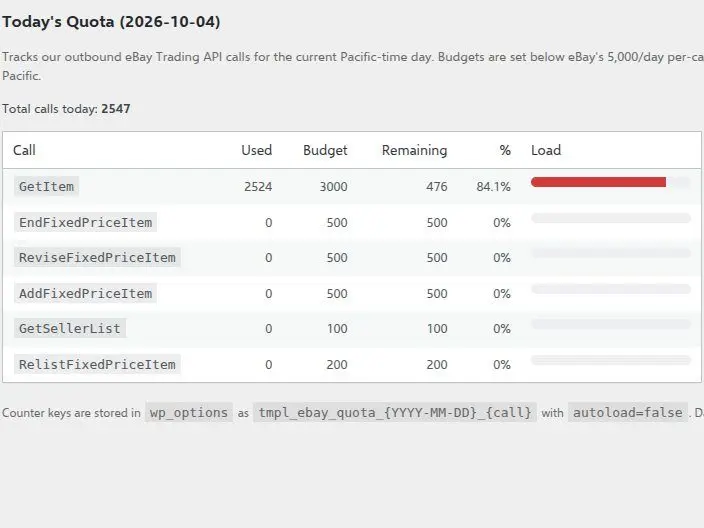The height and width of the screenshot is (528, 704).
Task: Click GetItem percentage 84.1%
Action: click(x=493, y=187)
